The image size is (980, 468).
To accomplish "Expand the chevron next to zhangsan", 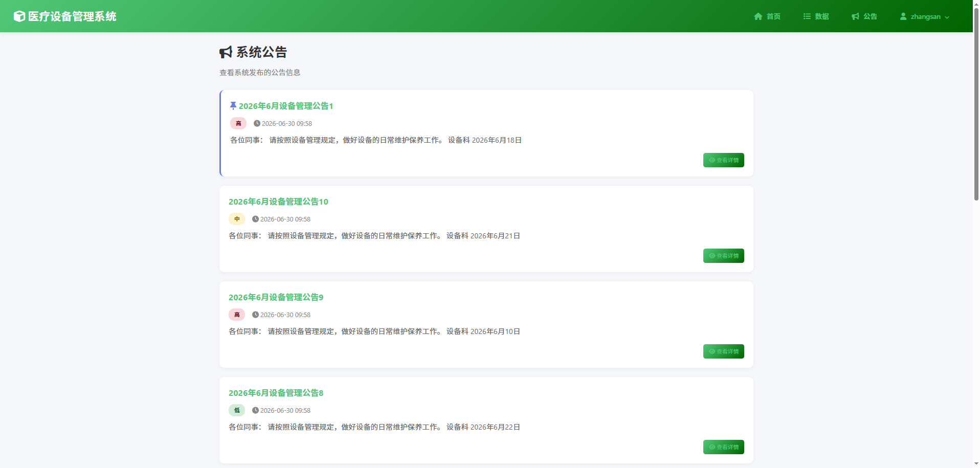I will (x=947, y=17).
